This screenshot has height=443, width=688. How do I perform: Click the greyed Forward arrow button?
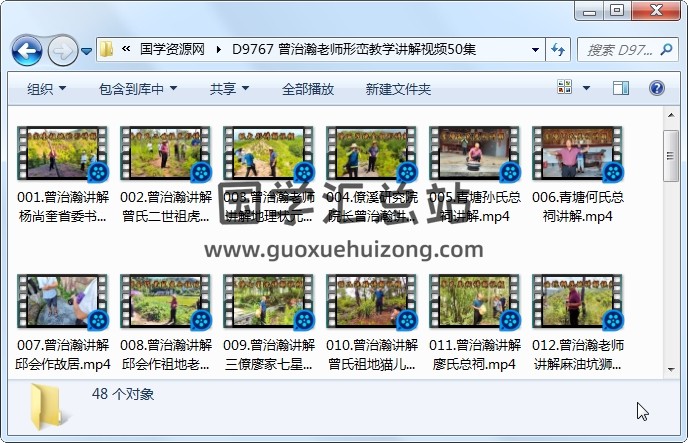click(x=62, y=51)
